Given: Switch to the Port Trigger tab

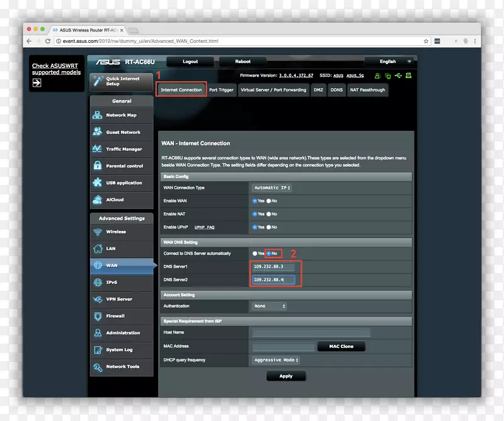Looking at the screenshot, I should click(x=221, y=90).
